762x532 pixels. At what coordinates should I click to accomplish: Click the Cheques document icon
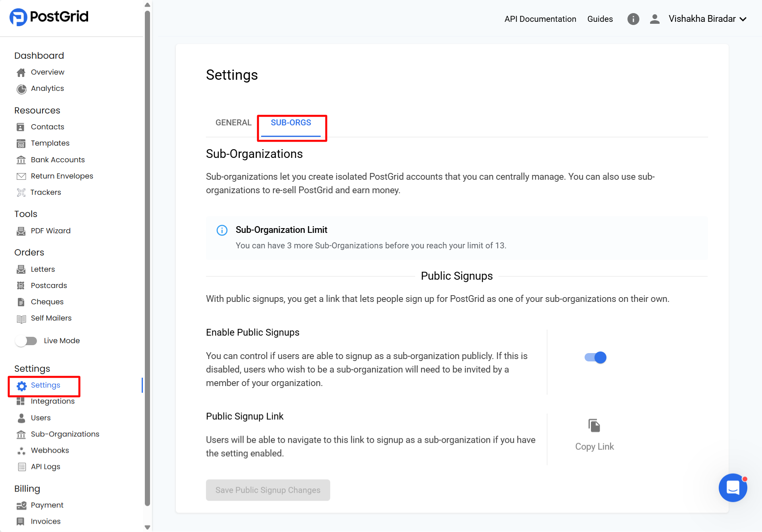[21, 302]
